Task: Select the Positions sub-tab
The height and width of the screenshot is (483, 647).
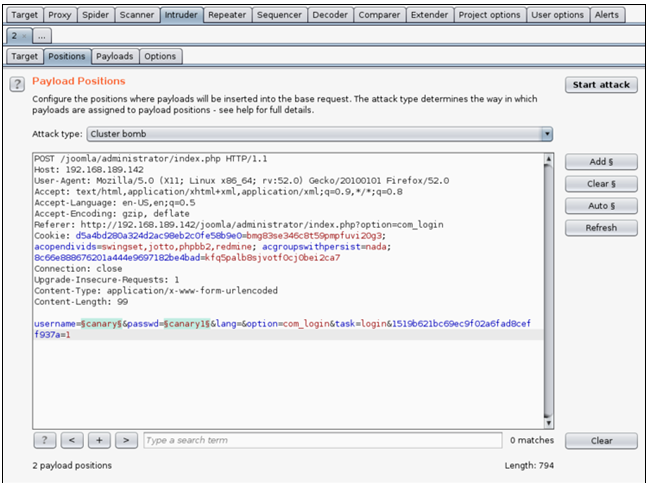Action: click(67, 57)
